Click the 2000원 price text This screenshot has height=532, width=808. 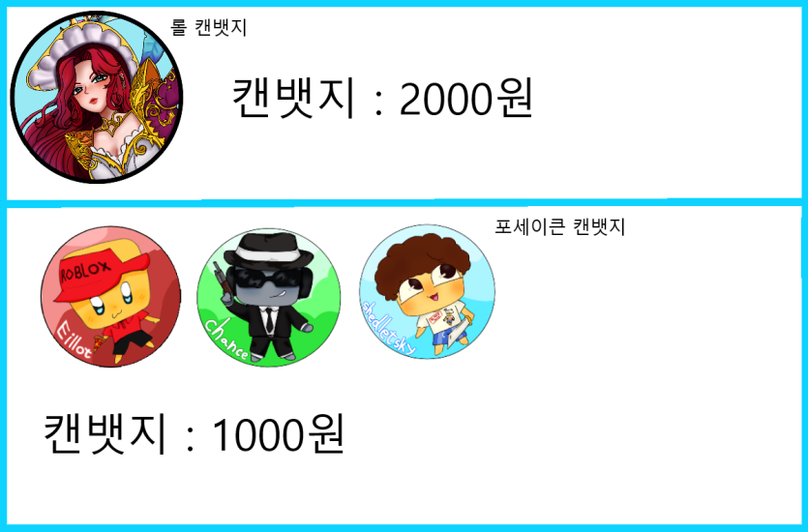[x=465, y=99]
